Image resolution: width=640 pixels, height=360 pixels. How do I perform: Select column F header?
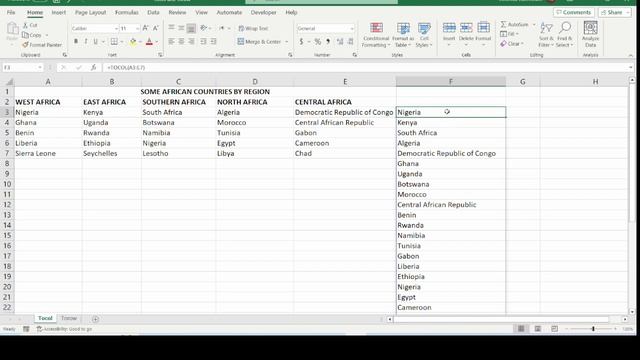tap(451, 82)
